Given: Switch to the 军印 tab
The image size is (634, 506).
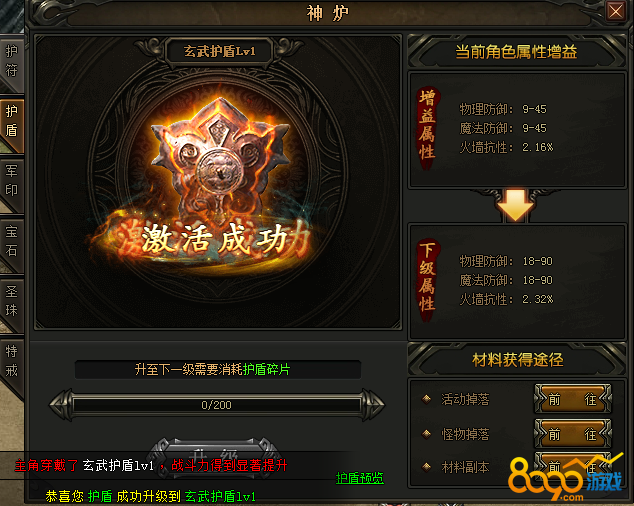Looking at the screenshot, I should point(11,181).
